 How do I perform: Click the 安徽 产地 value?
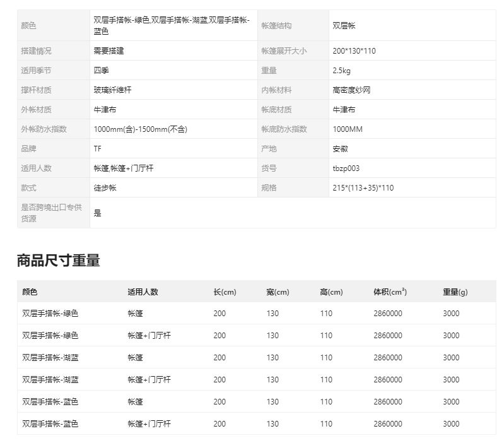pos(340,149)
